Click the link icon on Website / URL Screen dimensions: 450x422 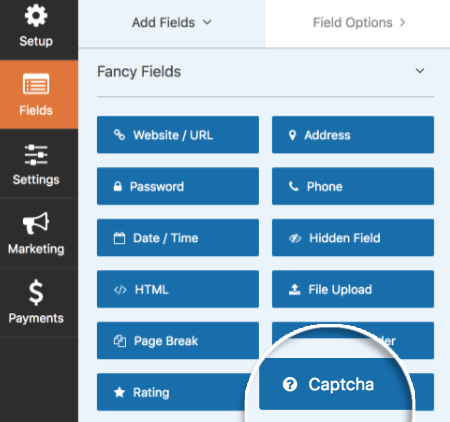119,135
